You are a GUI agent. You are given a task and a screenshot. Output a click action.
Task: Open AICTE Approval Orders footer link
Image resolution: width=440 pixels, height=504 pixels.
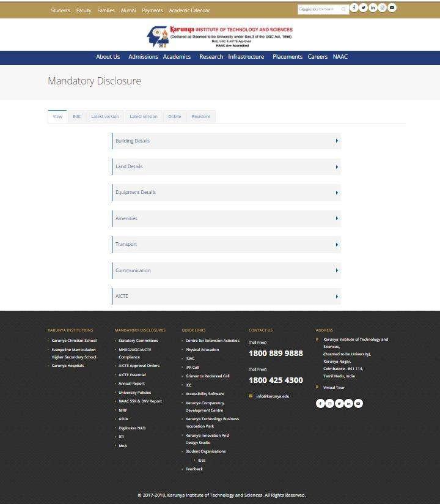point(139,366)
